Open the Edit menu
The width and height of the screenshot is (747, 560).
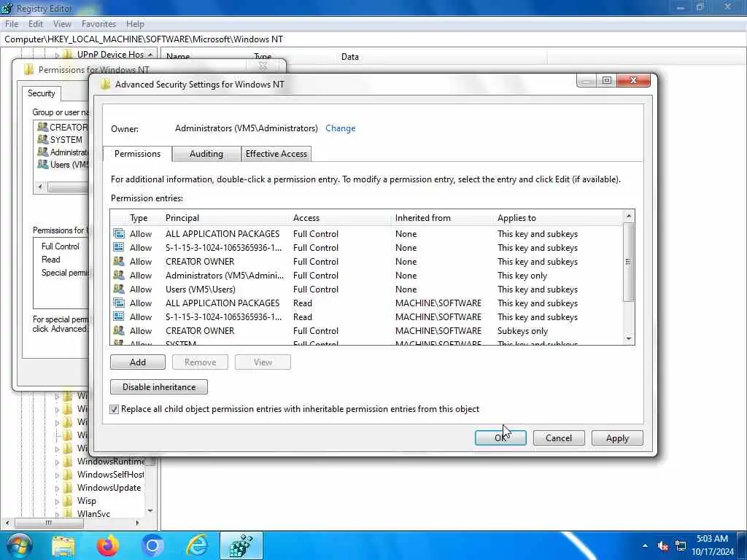tap(36, 24)
